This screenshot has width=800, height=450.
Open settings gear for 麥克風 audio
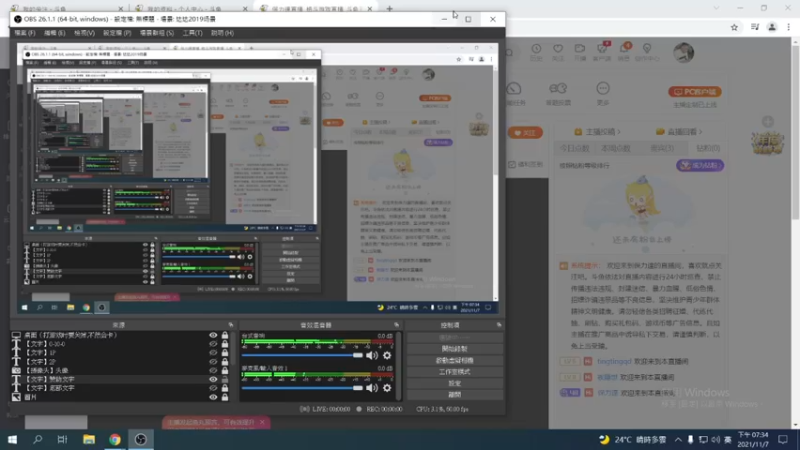pos(387,388)
